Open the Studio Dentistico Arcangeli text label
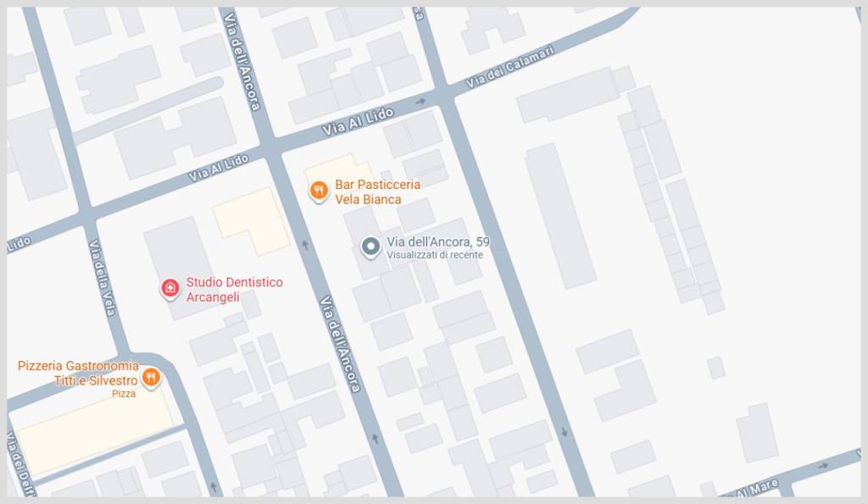The width and height of the screenshot is (868, 504). pos(235,290)
